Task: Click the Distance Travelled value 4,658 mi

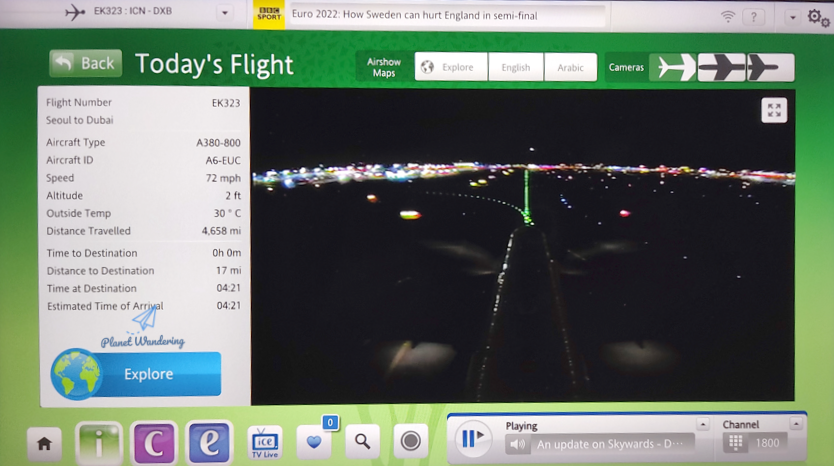Action: pos(221,231)
